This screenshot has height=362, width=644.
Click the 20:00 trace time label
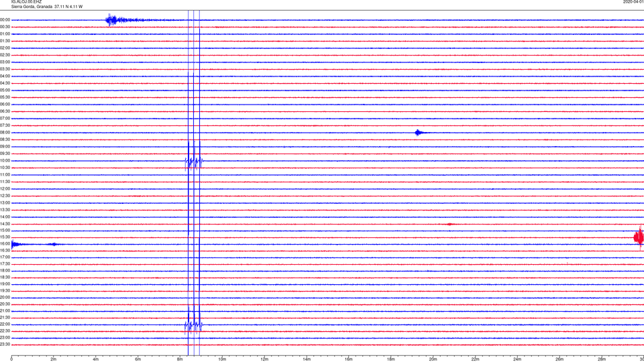pyautogui.click(x=5, y=297)
